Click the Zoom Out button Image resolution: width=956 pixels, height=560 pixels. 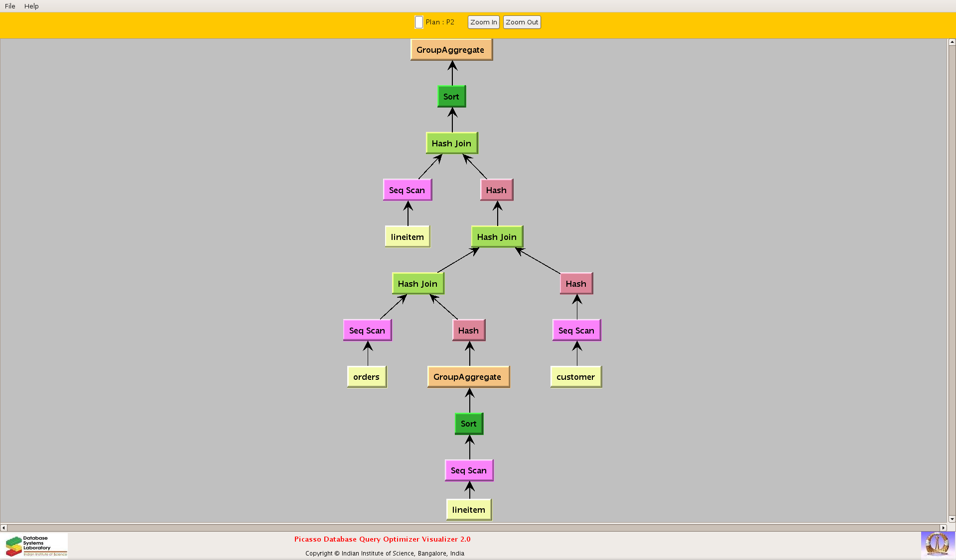[x=522, y=22]
